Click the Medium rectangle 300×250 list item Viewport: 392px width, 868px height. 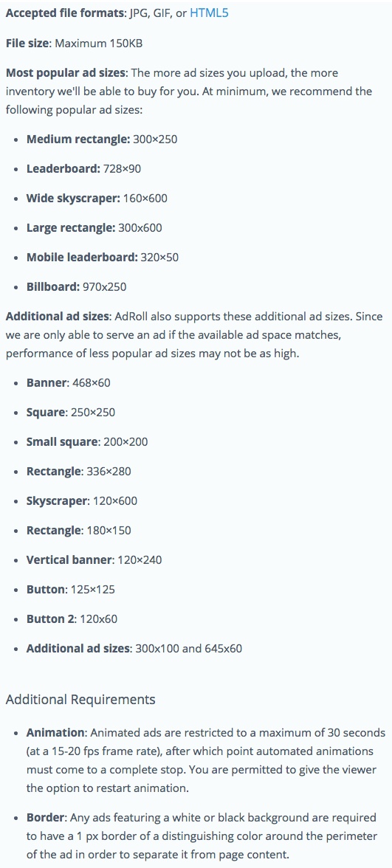[x=102, y=139]
